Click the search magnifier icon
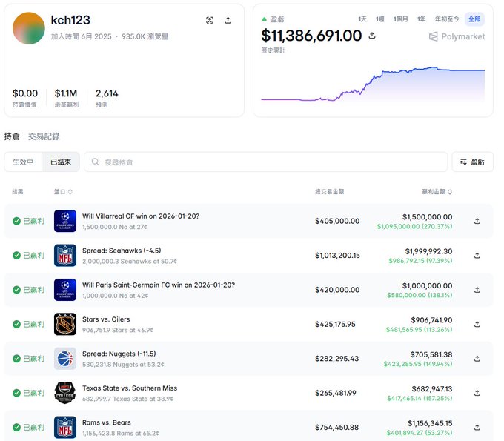 (x=95, y=162)
